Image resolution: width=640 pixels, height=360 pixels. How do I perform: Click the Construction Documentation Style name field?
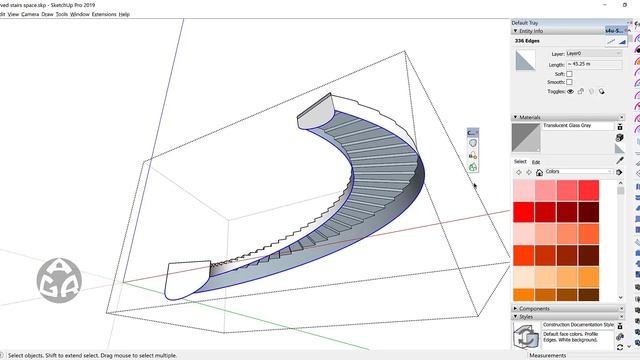coord(578,325)
